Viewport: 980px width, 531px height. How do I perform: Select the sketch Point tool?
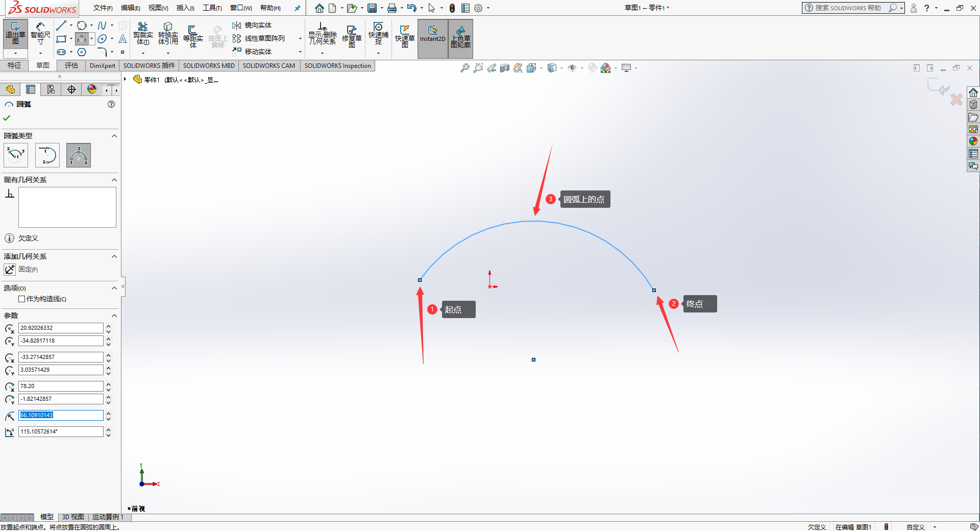pos(122,52)
